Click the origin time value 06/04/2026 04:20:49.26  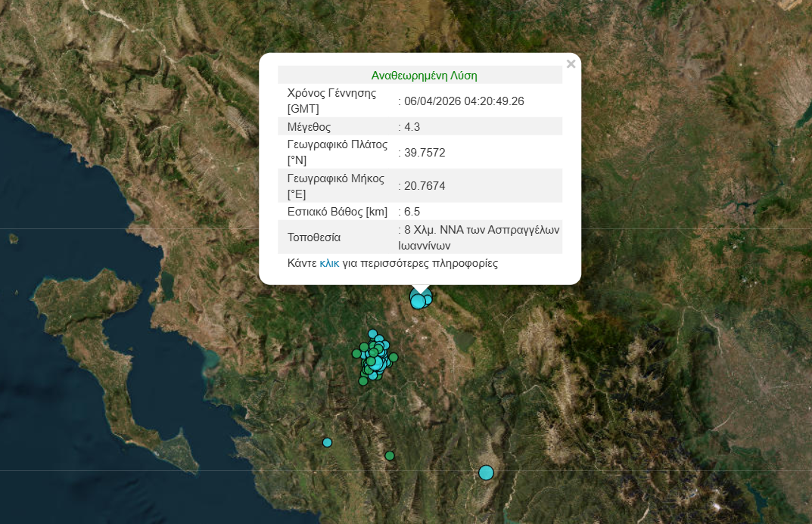pyautogui.click(x=464, y=101)
